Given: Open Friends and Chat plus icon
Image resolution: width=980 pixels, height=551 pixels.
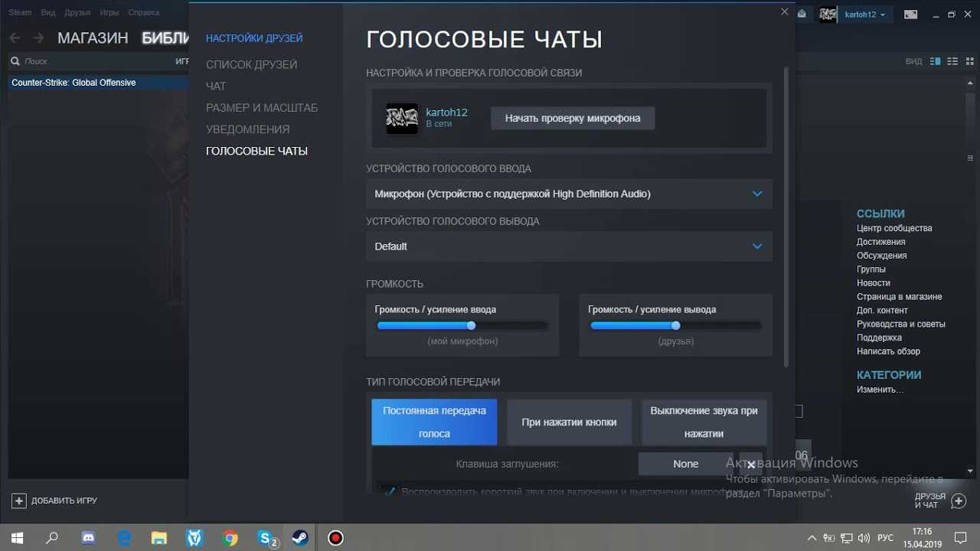Looking at the screenshot, I should pyautogui.click(x=958, y=500).
